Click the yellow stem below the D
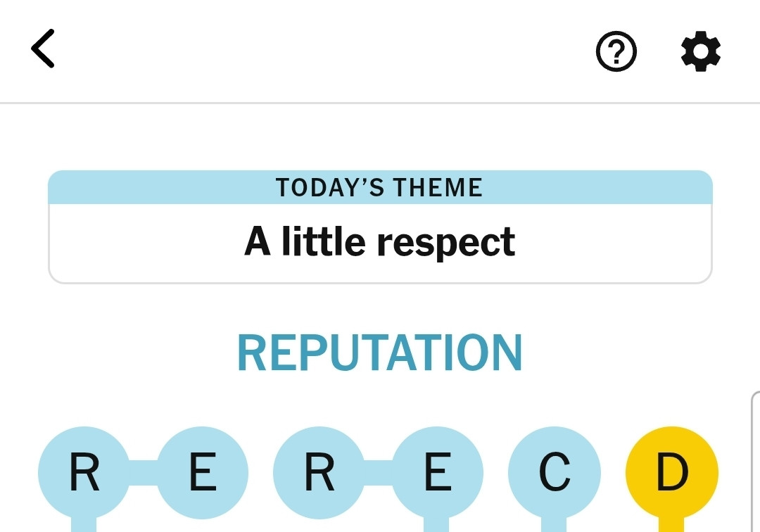Screen dimensions: 760x532 671,524
